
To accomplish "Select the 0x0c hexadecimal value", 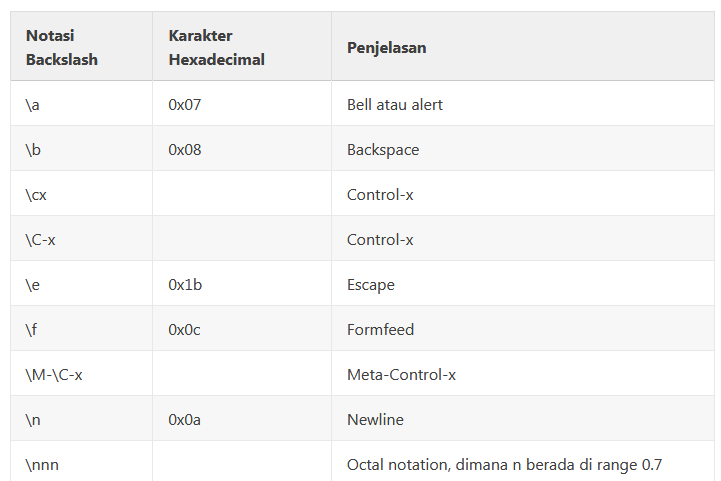I will pos(185,329).
